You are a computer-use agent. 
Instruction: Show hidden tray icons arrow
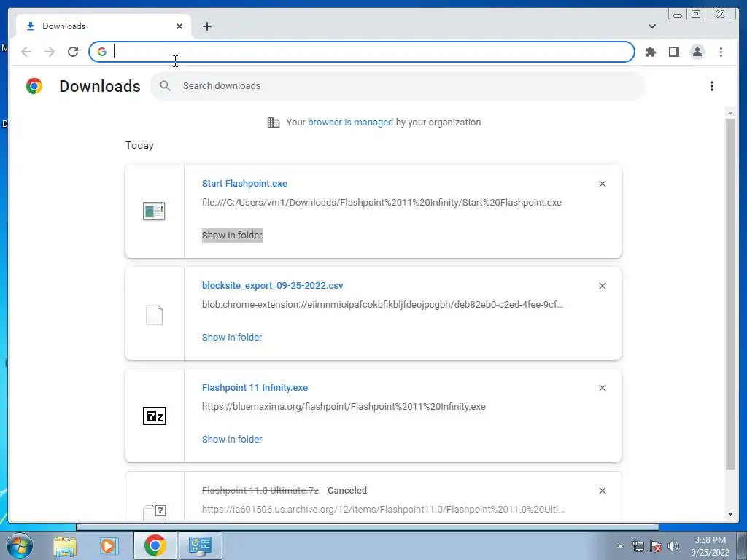620,546
